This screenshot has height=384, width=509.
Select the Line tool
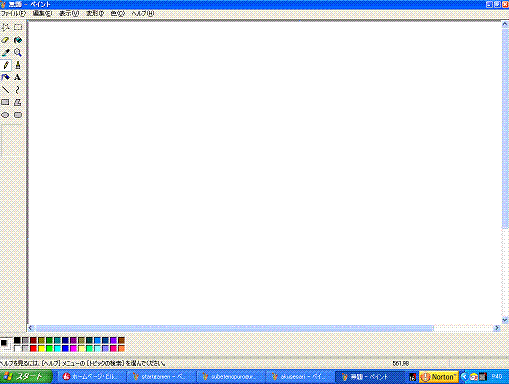(5, 90)
